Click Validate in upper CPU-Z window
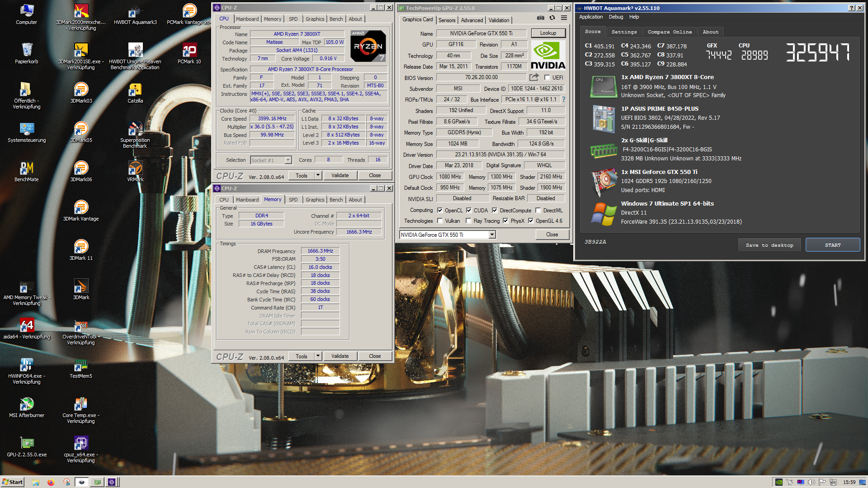 pyautogui.click(x=340, y=175)
